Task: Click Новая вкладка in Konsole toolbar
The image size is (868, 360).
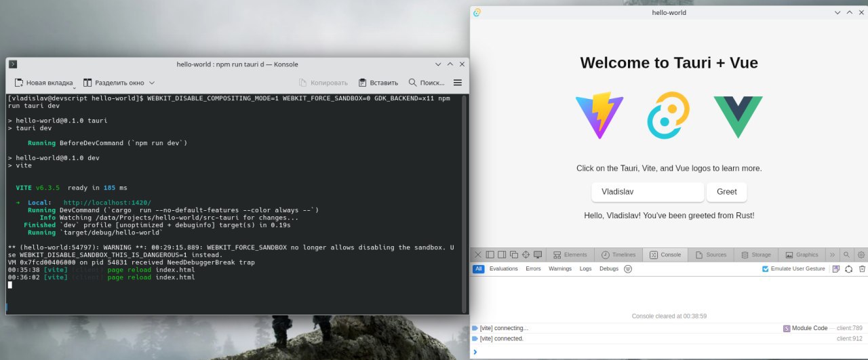Action: point(43,83)
